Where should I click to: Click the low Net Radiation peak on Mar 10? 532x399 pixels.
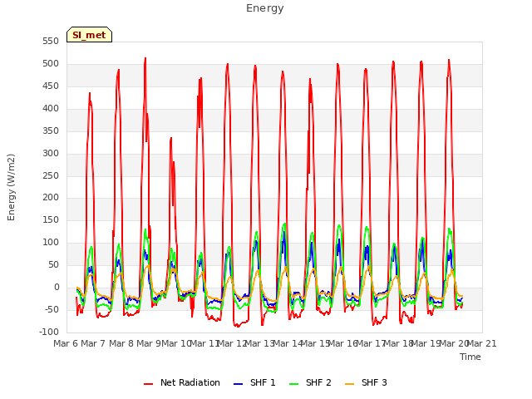click(171, 139)
